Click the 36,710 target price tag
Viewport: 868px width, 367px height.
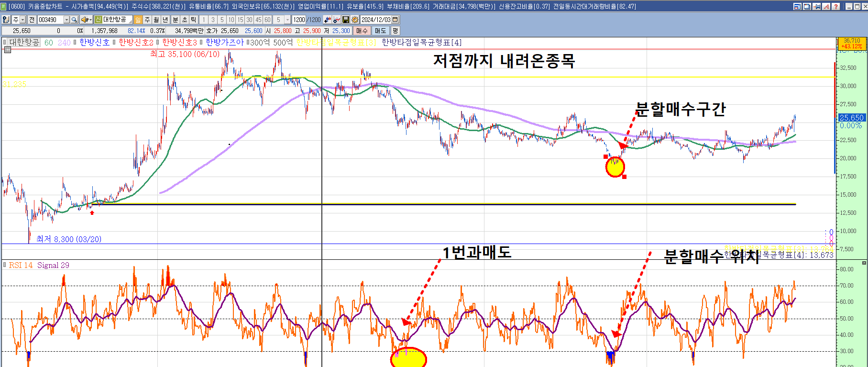852,44
